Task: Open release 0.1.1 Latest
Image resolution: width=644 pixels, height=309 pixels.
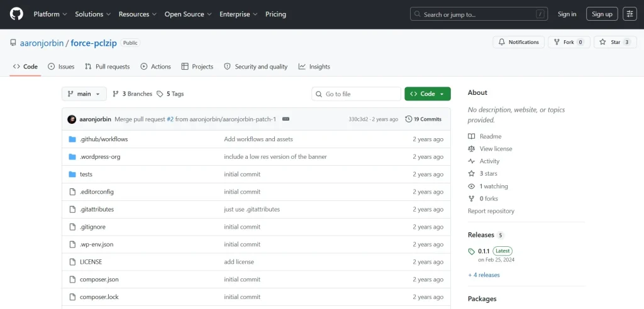Action: pos(491,254)
